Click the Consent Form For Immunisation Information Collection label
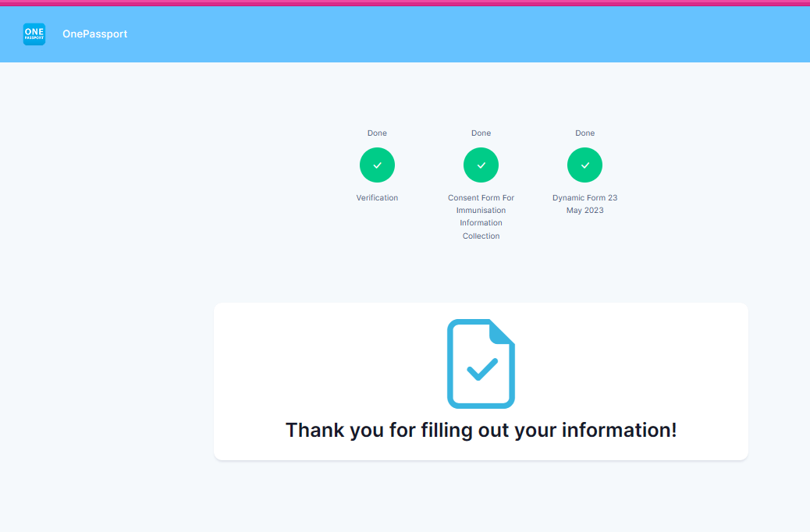This screenshot has height=532, width=810. click(481, 217)
